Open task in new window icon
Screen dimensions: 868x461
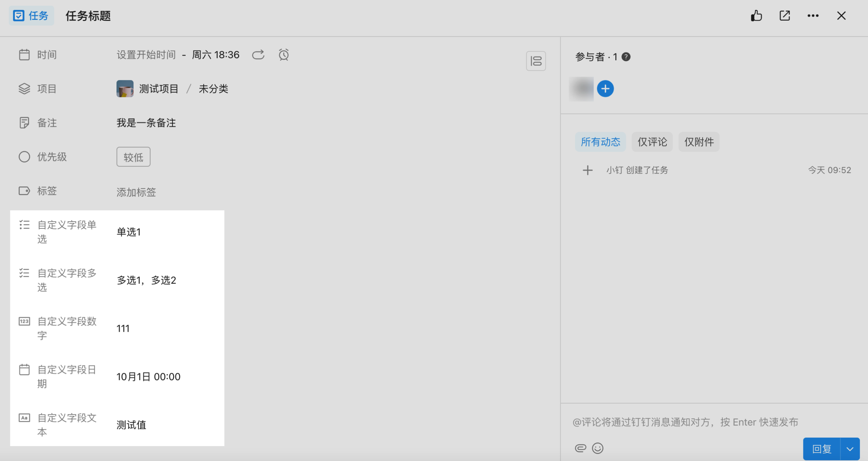785,16
